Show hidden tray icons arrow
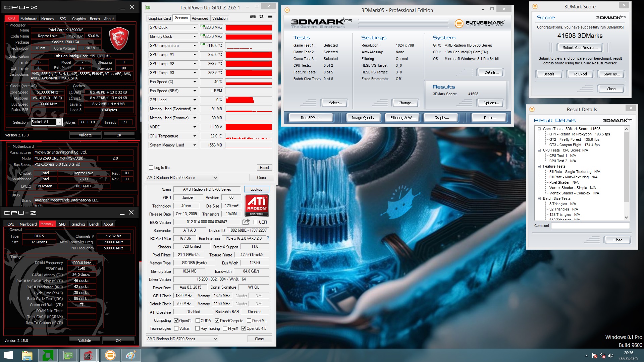This screenshot has width=644, height=362. point(586,356)
